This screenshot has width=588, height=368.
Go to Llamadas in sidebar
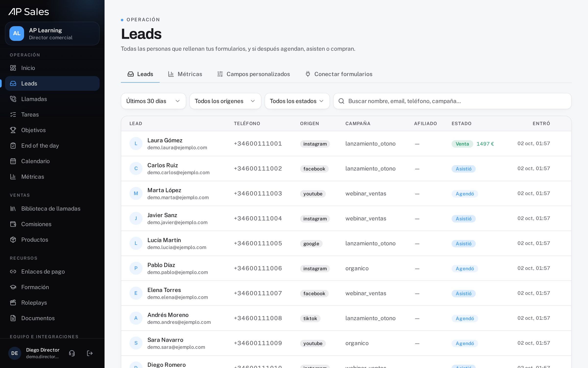pos(52,99)
